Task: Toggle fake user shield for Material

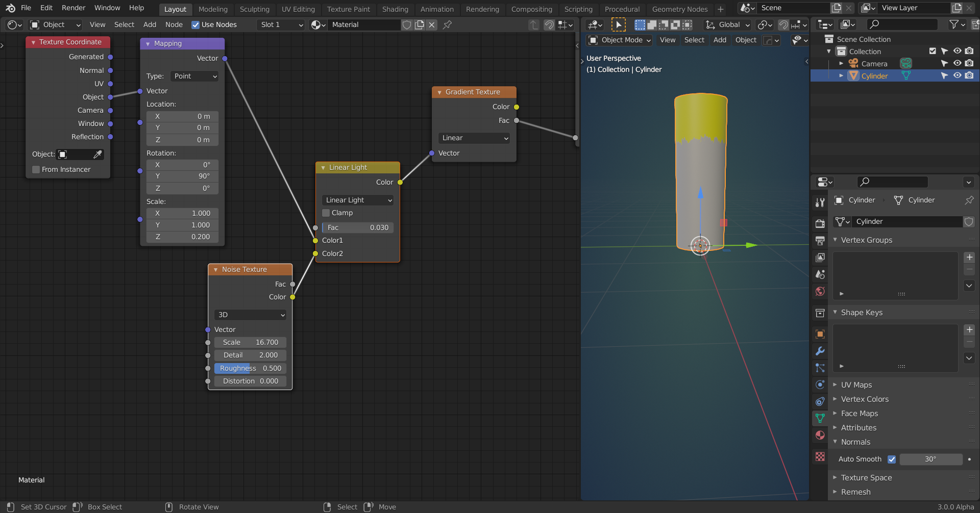Action: coord(407,24)
